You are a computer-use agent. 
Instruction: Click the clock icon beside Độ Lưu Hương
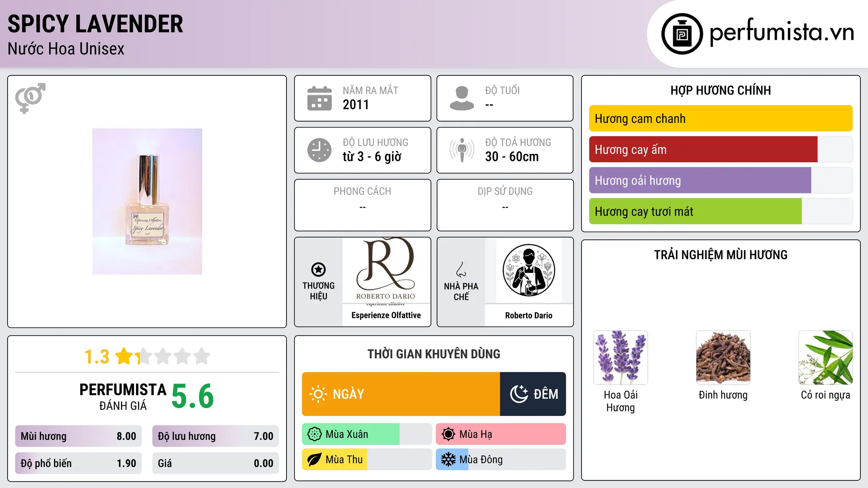(x=320, y=150)
